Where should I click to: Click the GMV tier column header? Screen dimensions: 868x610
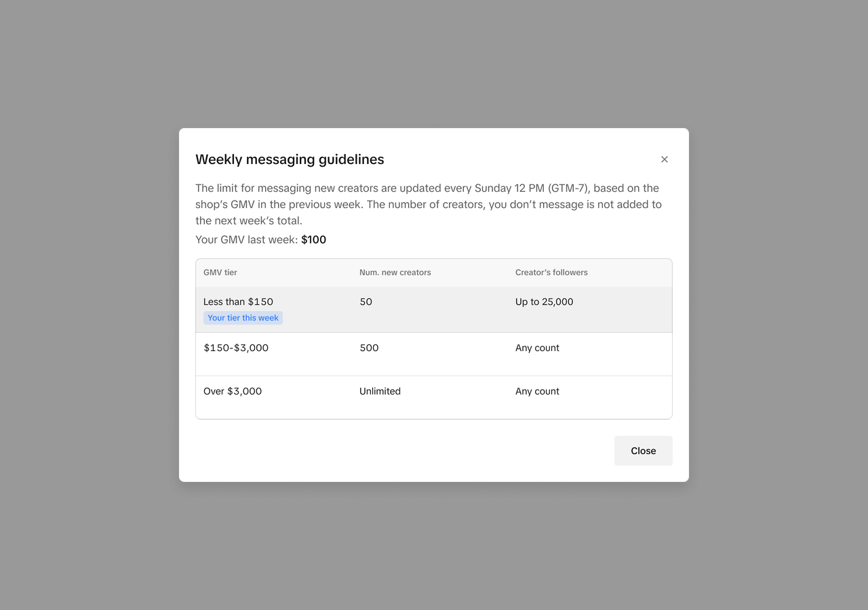220,272
